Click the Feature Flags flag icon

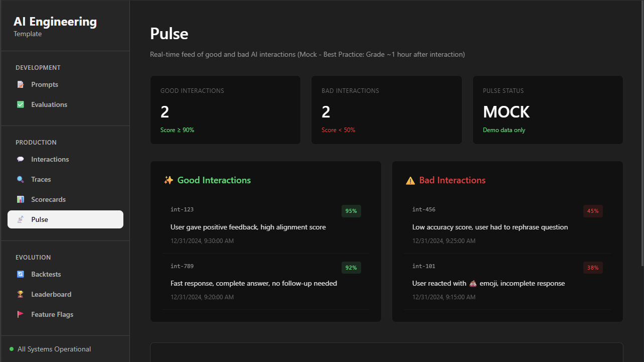pyautogui.click(x=21, y=314)
